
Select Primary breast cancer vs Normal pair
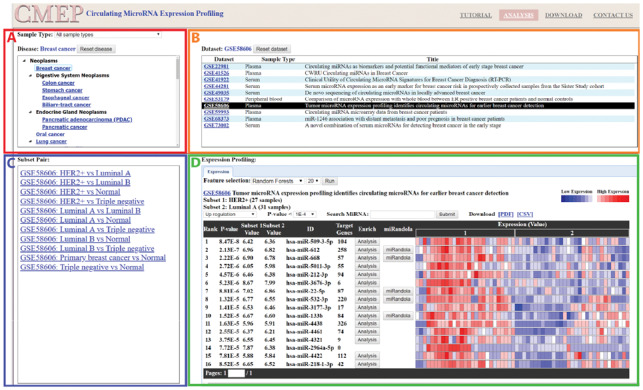[93, 258]
